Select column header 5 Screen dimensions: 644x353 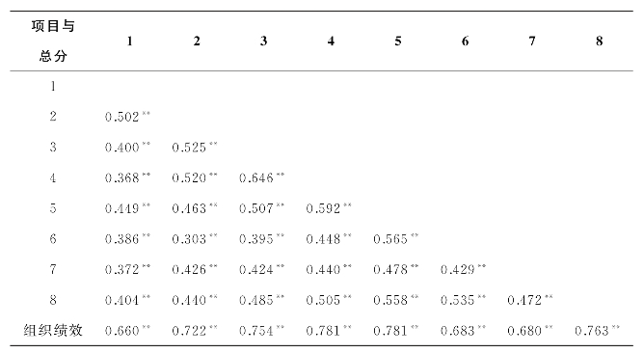pos(397,41)
